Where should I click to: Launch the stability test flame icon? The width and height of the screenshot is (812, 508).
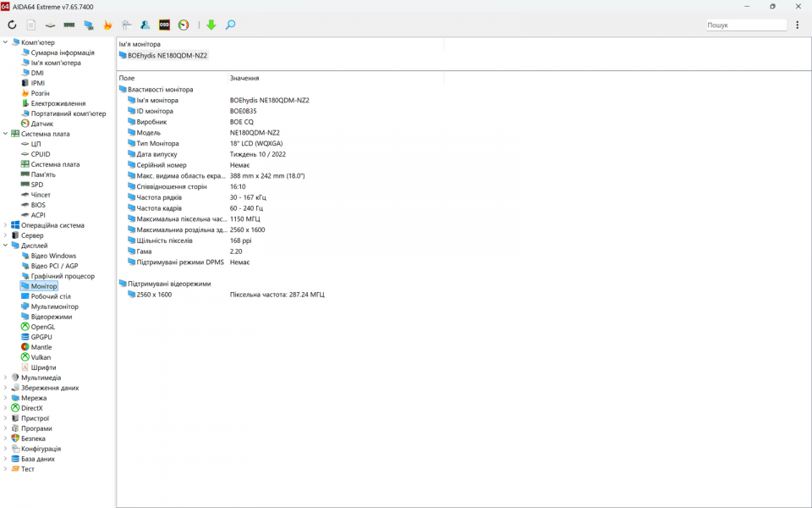point(107,25)
